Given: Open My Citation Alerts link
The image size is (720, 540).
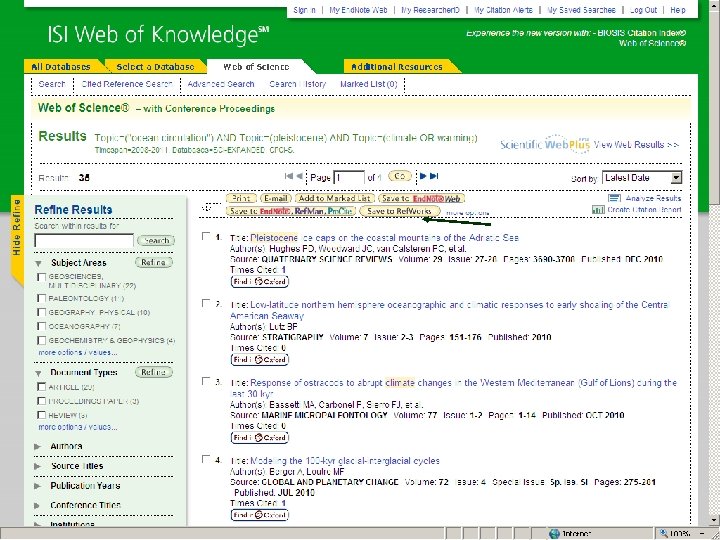Looking at the screenshot, I should [x=503, y=10].
